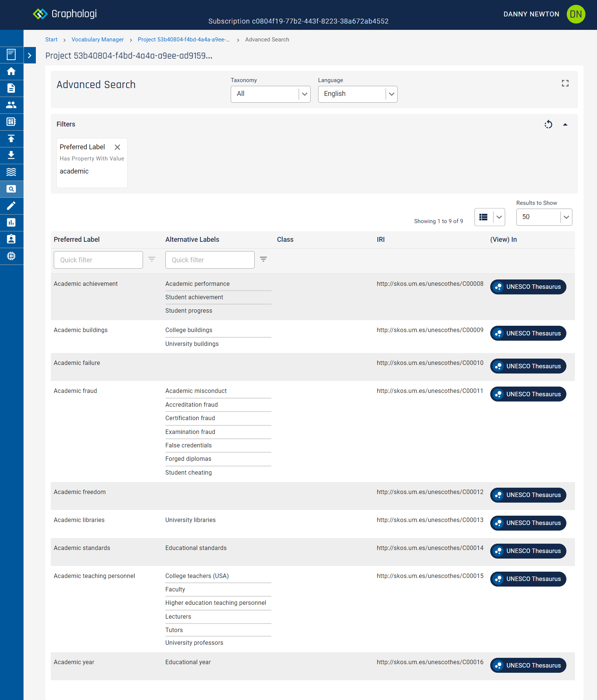The image size is (597, 700).
Task: Reset filters with the circular arrow icon
Action: click(x=548, y=124)
